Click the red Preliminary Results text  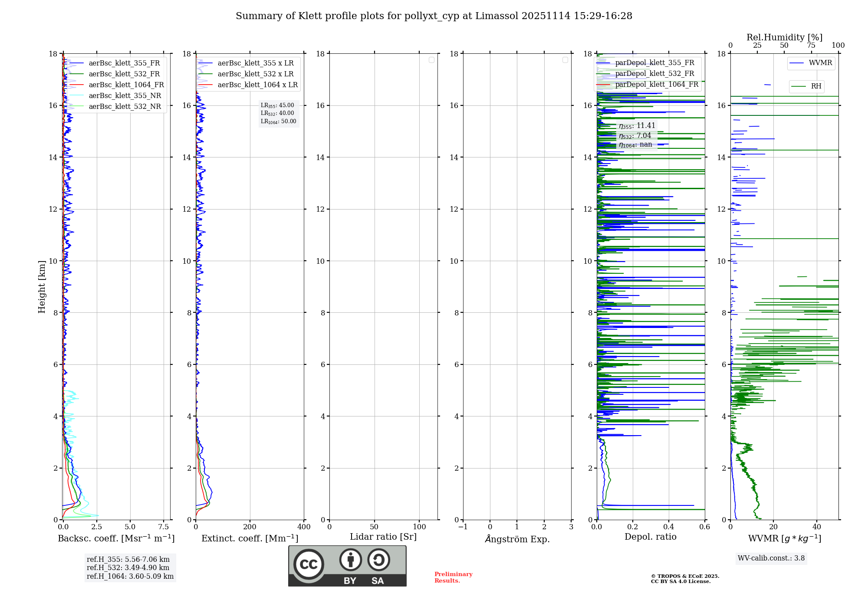point(453,577)
